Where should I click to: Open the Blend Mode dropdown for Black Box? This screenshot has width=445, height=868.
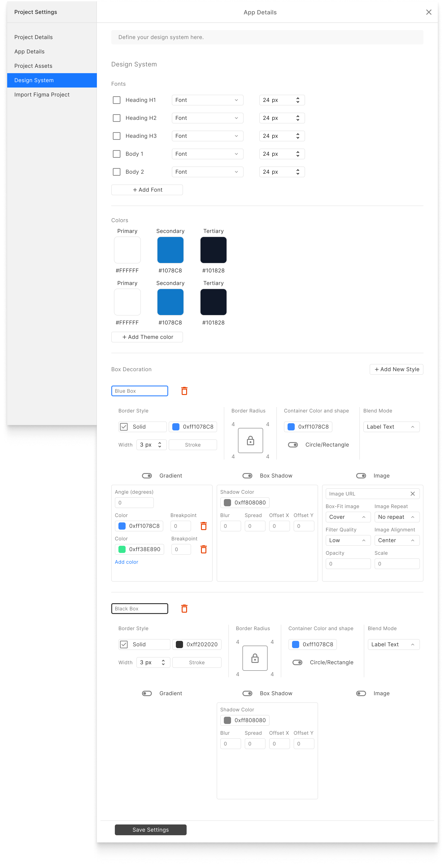pos(393,644)
